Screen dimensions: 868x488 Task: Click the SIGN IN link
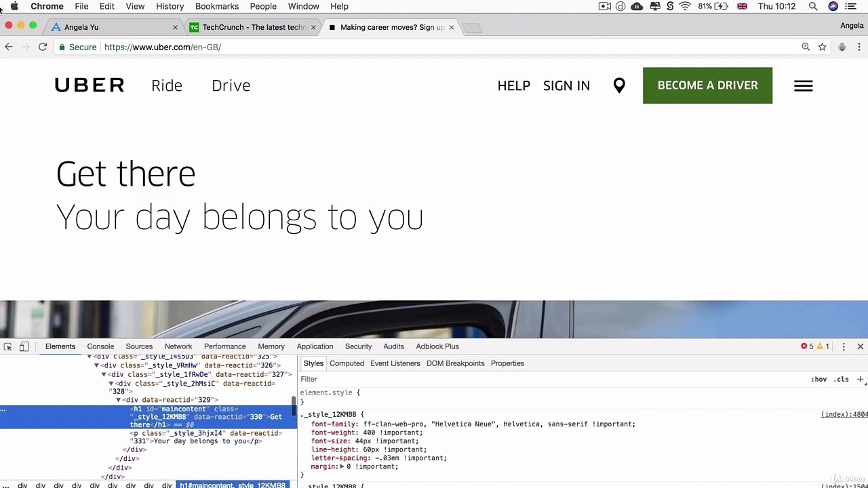(566, 85)
